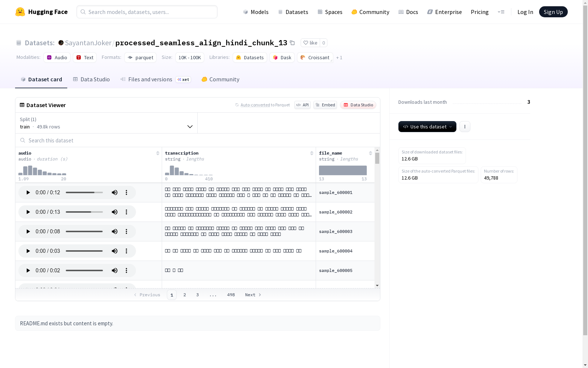Open Enterprise in the top navigation
The width and height of the screenshot is (588, 368).
(x=445, y=12)
